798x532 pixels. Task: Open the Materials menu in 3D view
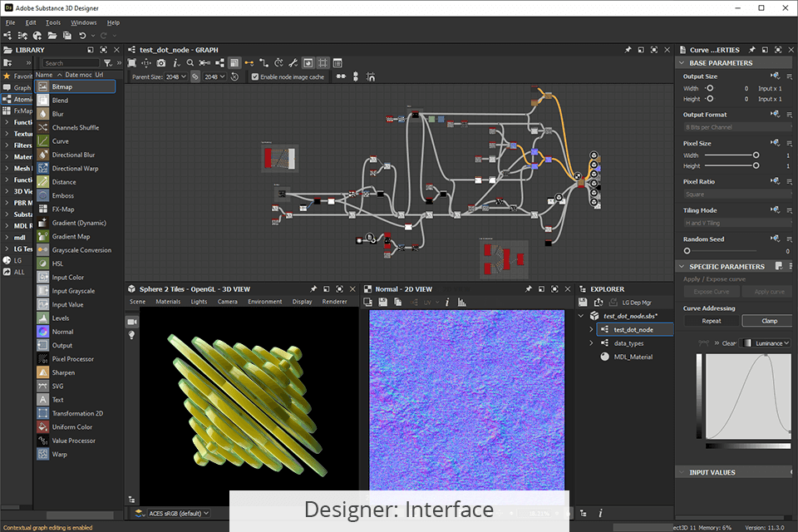168,302
